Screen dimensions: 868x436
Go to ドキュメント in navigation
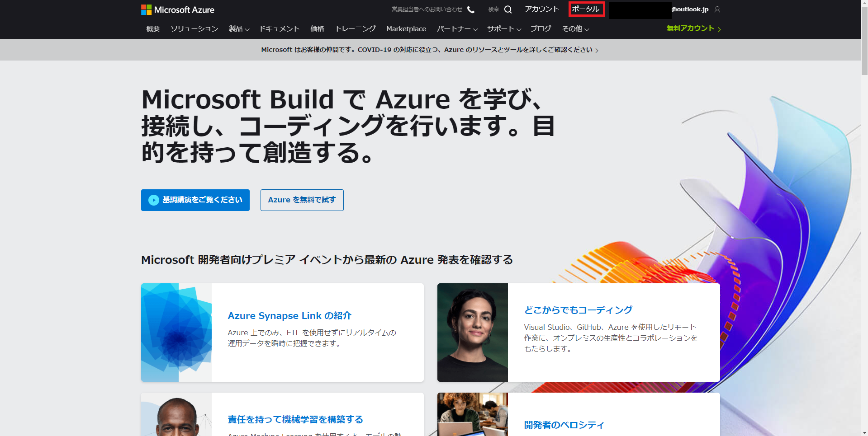pyautogui.click(x=280, y=29)
